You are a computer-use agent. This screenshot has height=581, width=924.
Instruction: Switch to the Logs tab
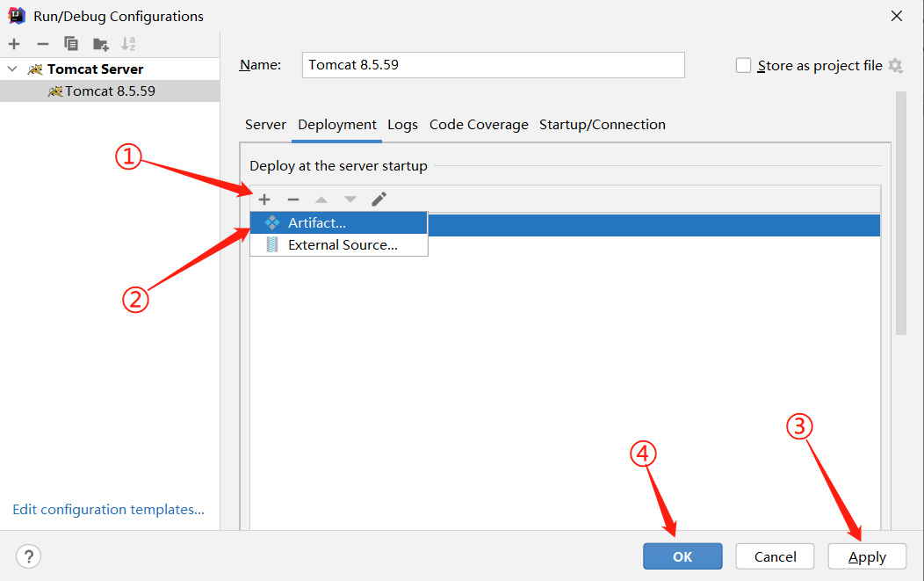point(402,125)
